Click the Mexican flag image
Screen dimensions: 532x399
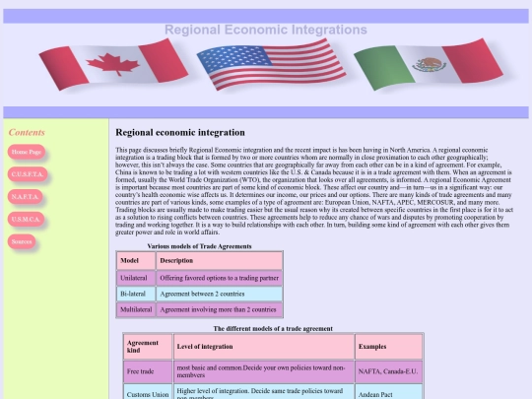pyautogui.click(x=429, y=64)
